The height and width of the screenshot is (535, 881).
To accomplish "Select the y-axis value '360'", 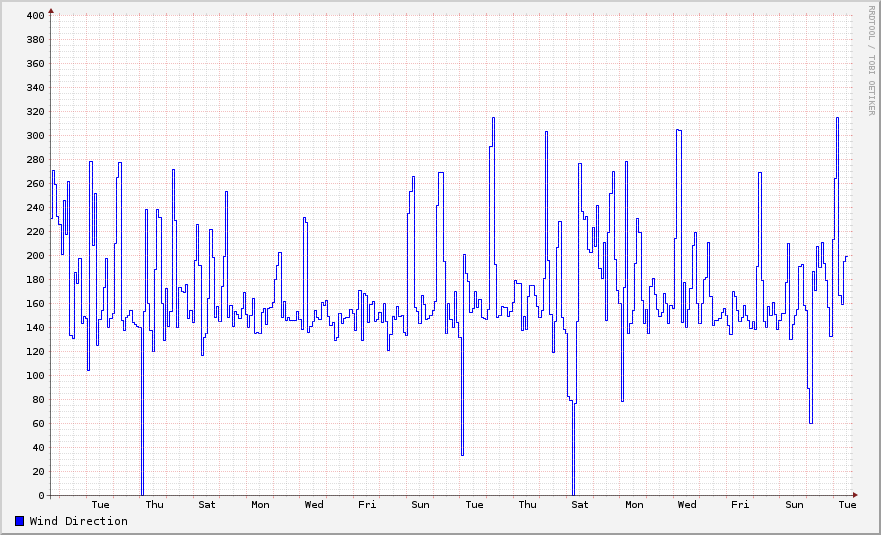I will (x=35, y=64).
